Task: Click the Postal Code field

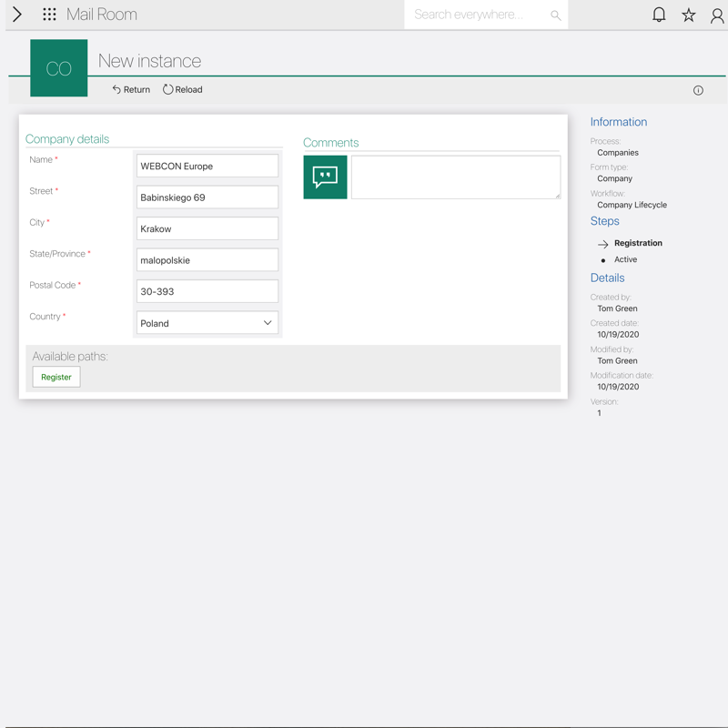Action: [207, 291]
